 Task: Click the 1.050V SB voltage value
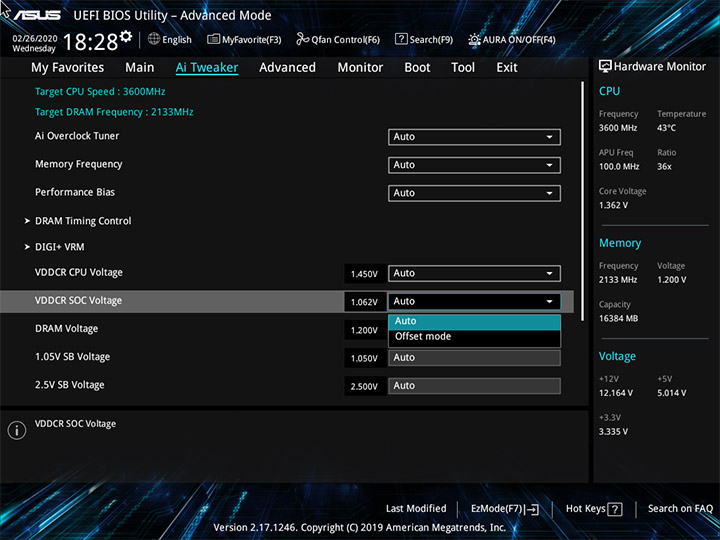(365, 358)
